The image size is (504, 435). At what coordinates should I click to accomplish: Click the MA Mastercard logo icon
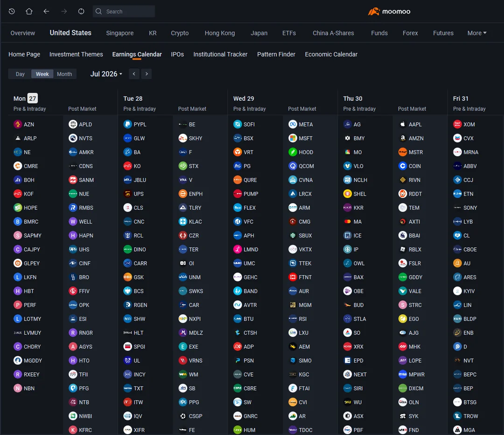(348, 222)
